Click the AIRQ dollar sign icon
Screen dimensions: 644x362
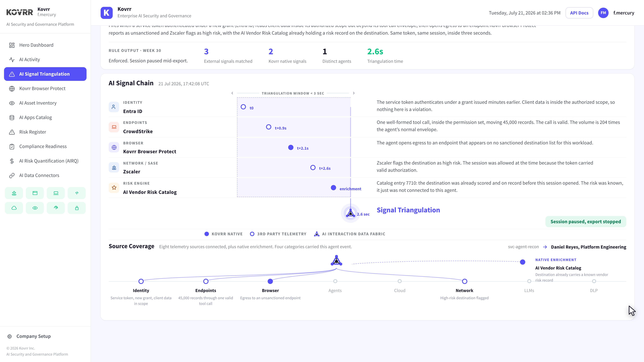click(x=12, y=161)
